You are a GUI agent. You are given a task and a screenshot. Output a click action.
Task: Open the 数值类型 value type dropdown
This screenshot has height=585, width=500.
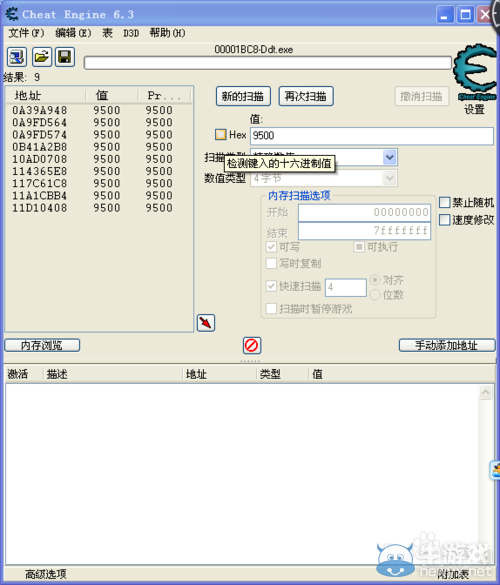[x=390, y=178]
